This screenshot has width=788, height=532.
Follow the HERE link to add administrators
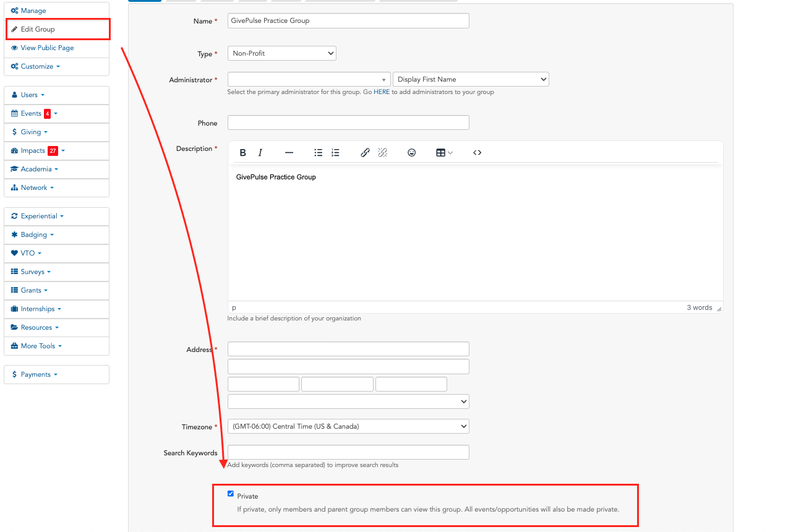click(x=382, y=92)
